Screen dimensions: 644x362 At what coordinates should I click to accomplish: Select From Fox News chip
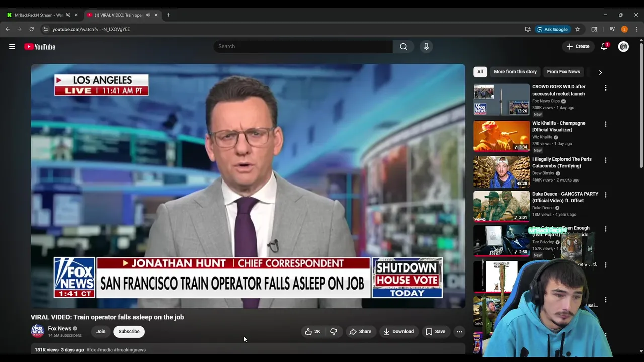563,72
